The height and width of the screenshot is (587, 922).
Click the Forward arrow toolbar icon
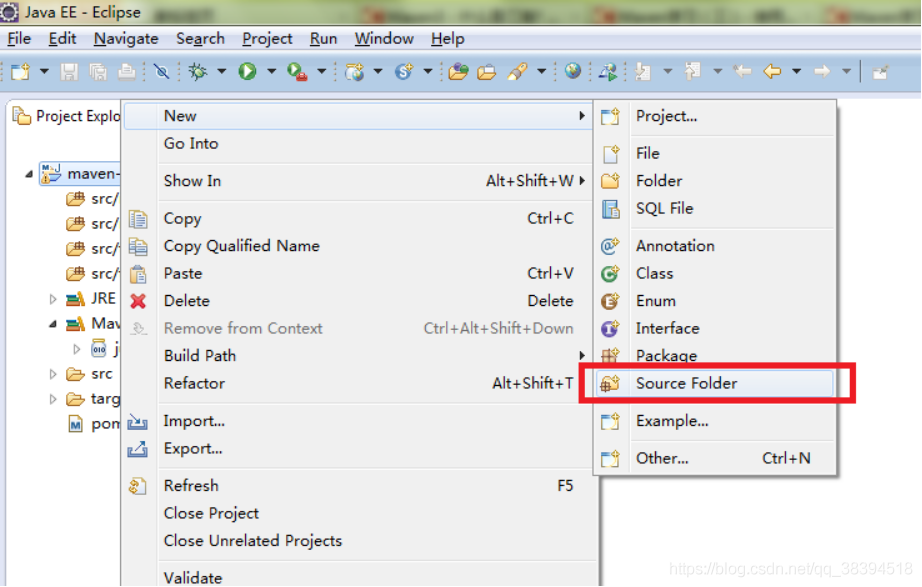point(822,72)
